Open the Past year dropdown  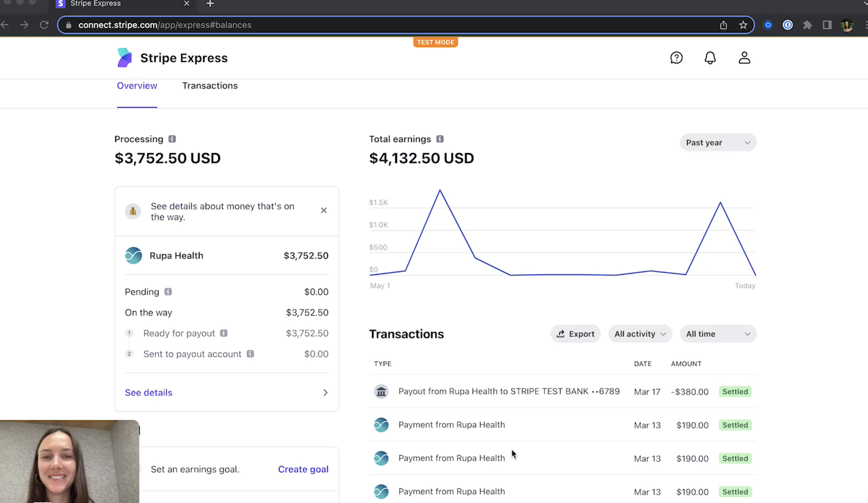pyautogui.click(x=718, y=142)
